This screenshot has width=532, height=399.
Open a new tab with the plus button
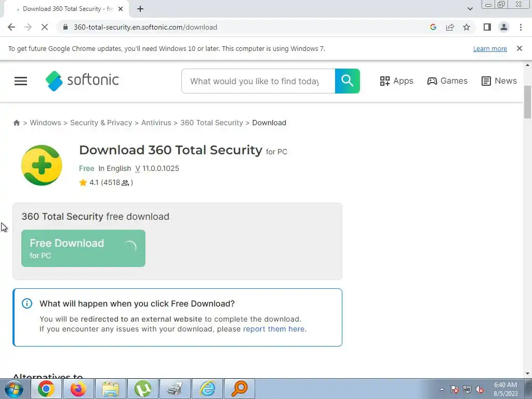click(x=140, y=9)
